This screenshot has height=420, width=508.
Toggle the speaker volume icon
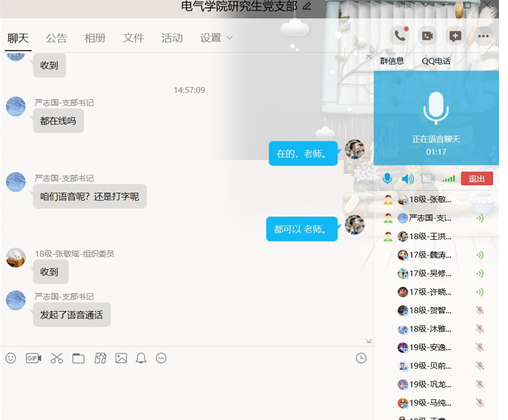click(407, 179)
